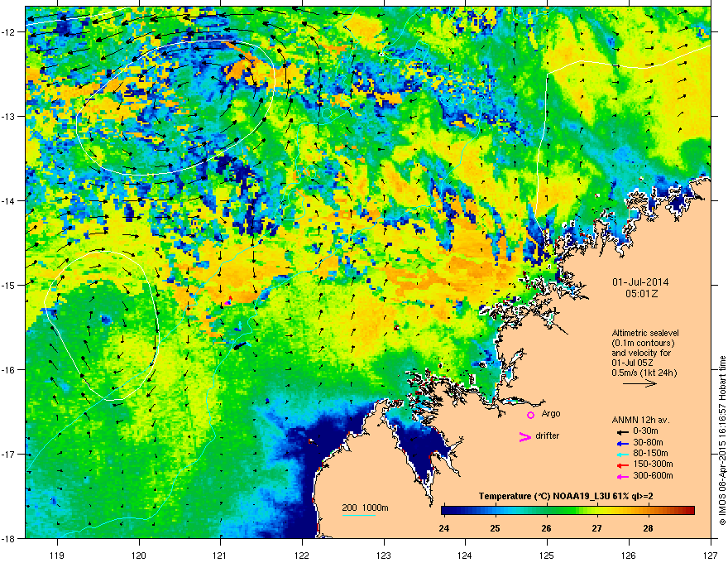The width and height of the screenshot is (728, 563).
Task: Click the "0-30m" depth label
Action: tap(645, 431)
